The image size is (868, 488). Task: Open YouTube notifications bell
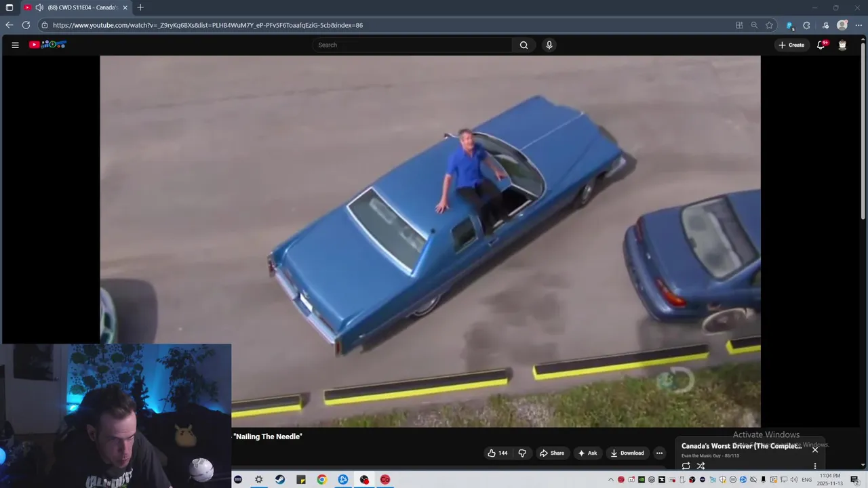pyautogui.click(x=821, y=45)
